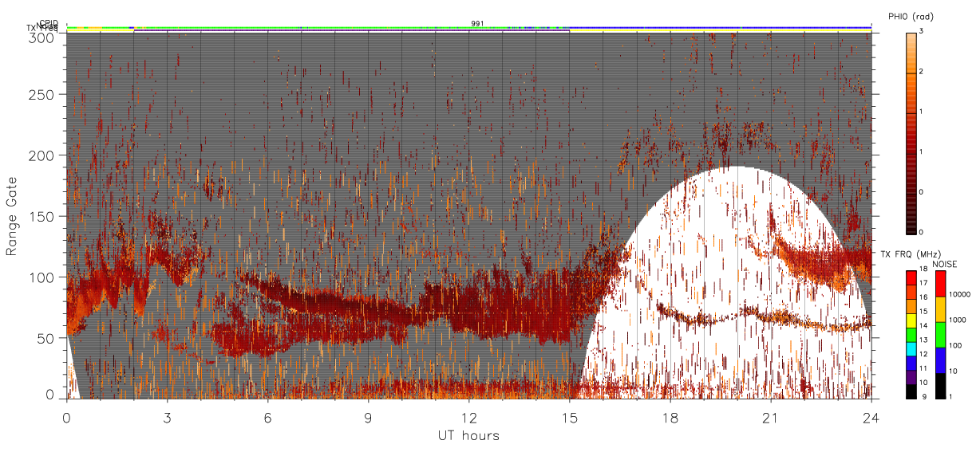This screenshot has width=980, height=452.
Task: Select the x-axis tick label '12'
Action: pos(468,417)
